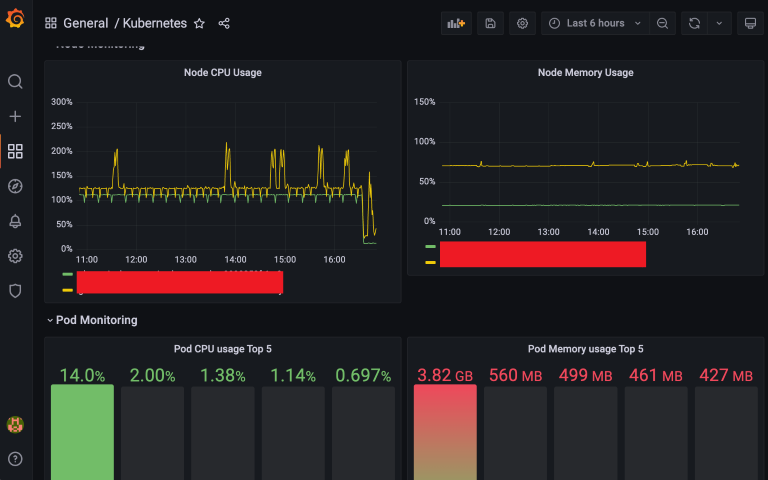Viewport: 768px width, 480px height.
Task: Toggle yellow series in Node Memory legend
Action: tap(431, 262)
